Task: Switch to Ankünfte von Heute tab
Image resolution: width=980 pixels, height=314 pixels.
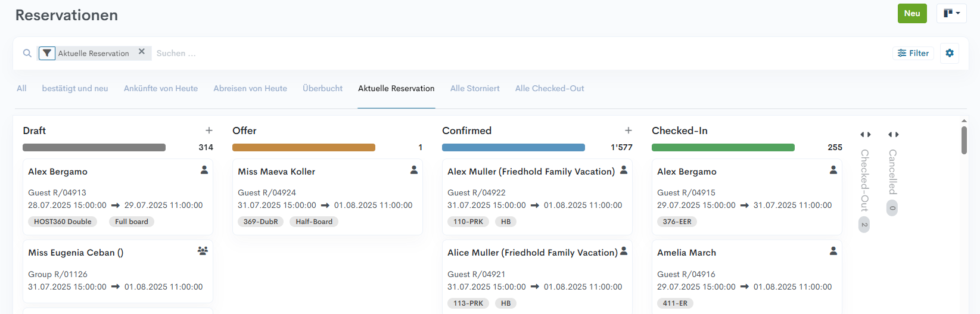Action: [x=161, y=88]
